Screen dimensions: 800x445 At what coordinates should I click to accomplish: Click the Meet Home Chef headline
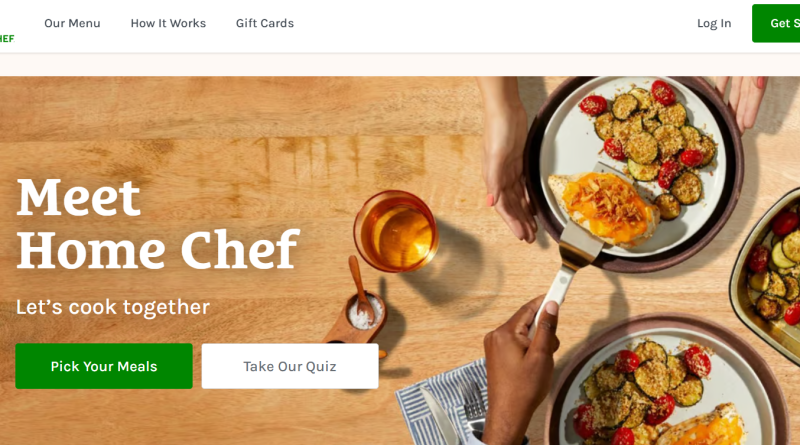[x=158, y=224]
